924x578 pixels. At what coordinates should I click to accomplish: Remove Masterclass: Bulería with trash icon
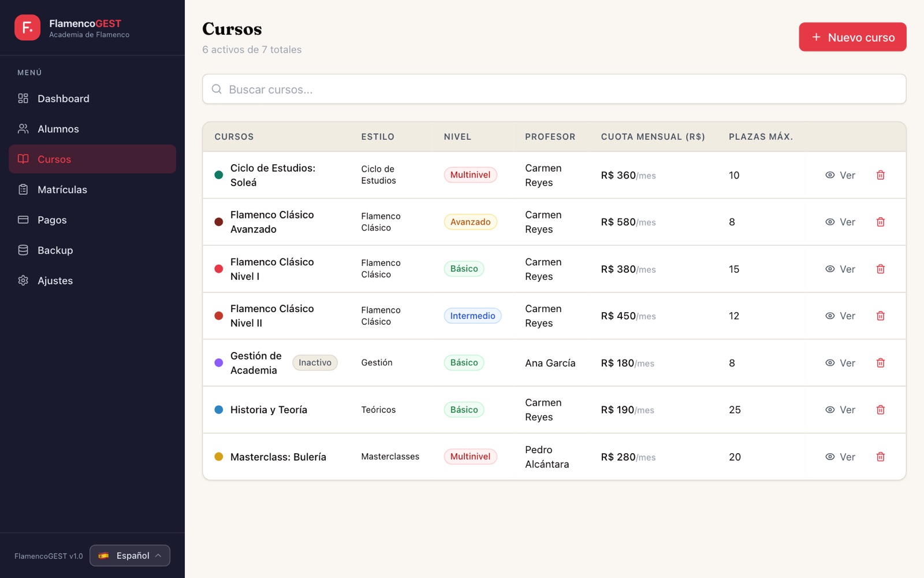click(x=880, y=457)
